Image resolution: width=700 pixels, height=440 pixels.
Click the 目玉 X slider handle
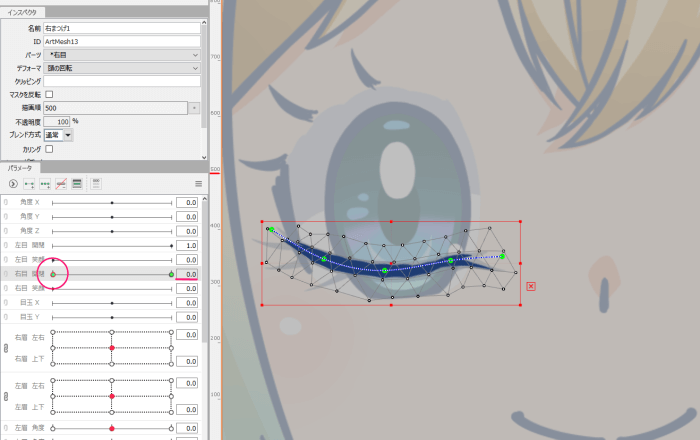coord(112,303)
